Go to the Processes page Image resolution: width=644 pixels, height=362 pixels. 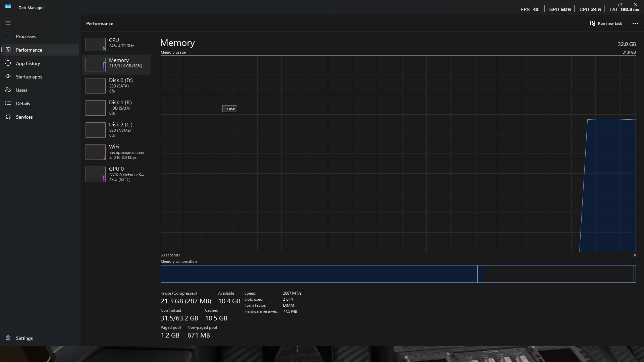pyautogui.click(x=40, y=36)
